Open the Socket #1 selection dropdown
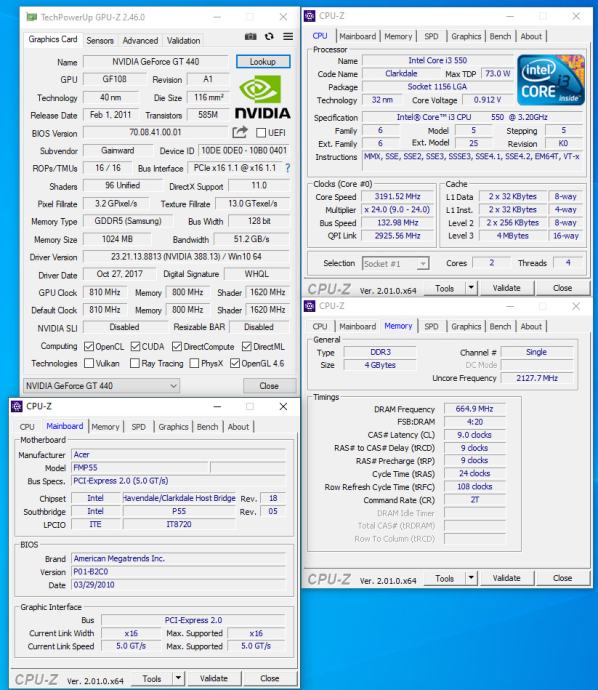 point(395,264)
